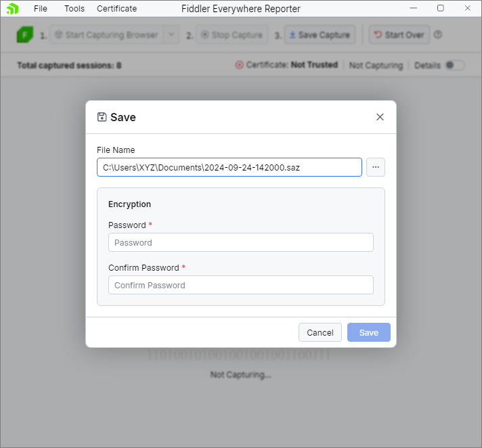The height and width of the screenshot is (448, 482).
Task: Open the Certificate menu
Action: pos(117,9)
